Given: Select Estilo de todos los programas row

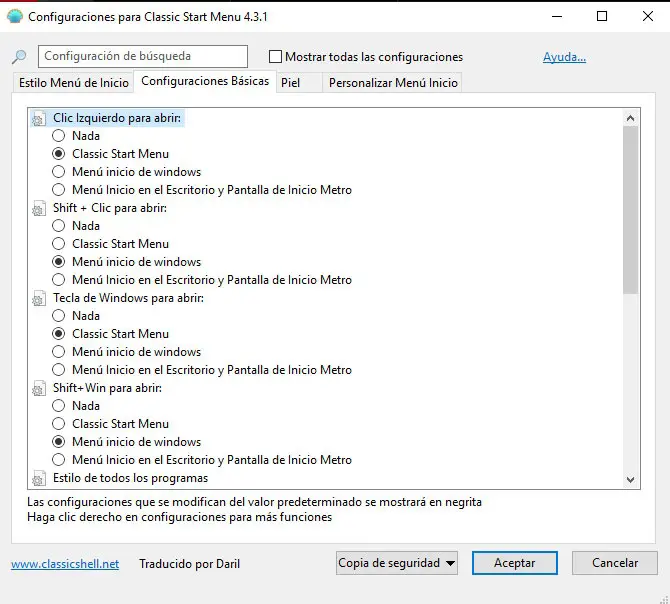Looking at the screenshot, I should (130, 478).
